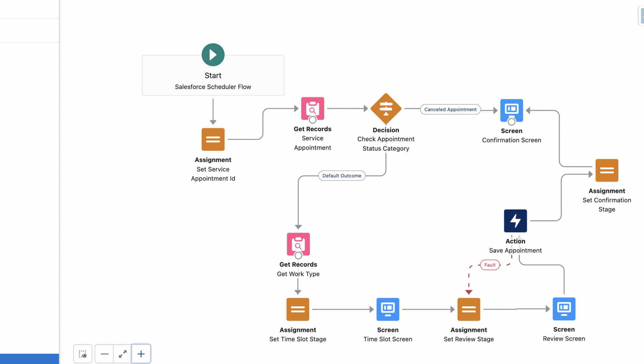Open the Time Slot Screen element
The width and height of the screenshot is (644, 364).
click(388, 309)
